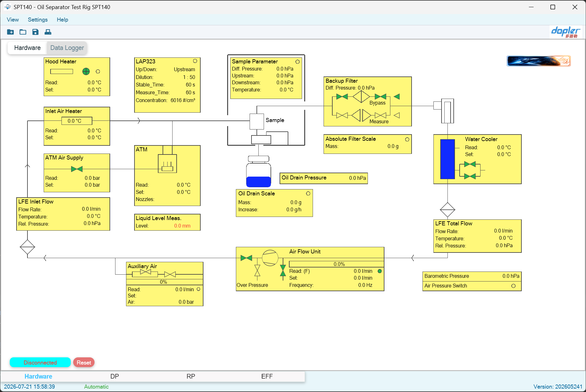The width and height of the screenshot is (586, 392).
Task: Click the blower circle symbol in Air Flow Unit
Action: pos(270,258)
